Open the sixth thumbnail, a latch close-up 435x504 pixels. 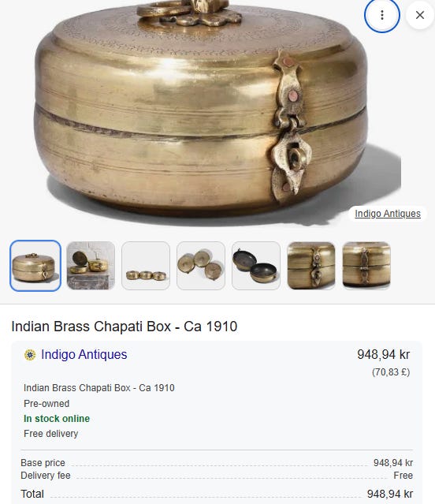(x=311, y=266)
